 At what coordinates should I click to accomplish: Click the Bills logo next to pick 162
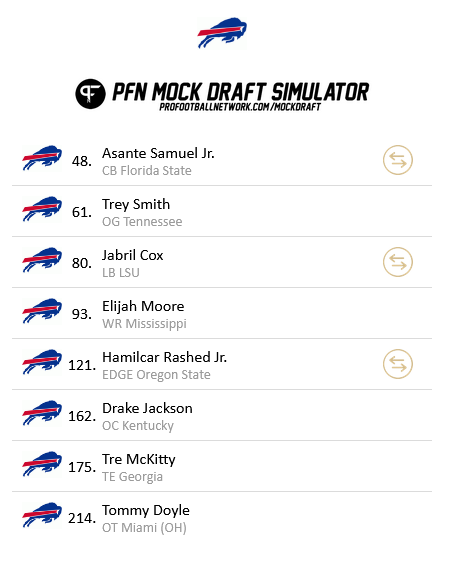tap(42, 413)
